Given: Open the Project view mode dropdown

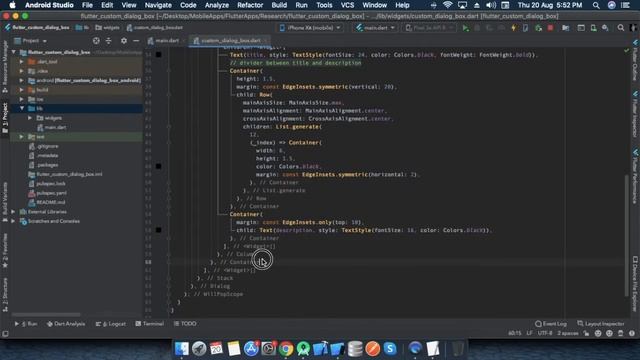Looking at the screenshot, I should point(31,41).
